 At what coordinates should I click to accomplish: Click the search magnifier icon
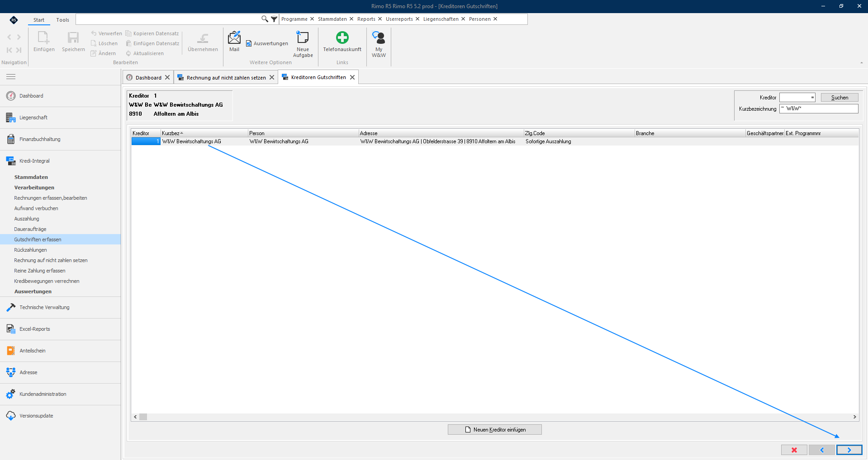(x=265, y=19)
